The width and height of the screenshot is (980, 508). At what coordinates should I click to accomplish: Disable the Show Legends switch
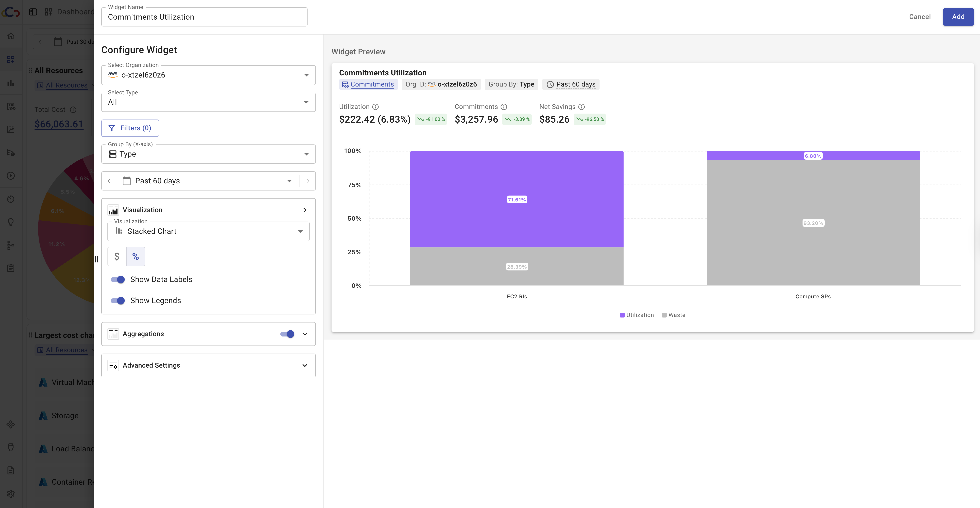tap(118, 301)
